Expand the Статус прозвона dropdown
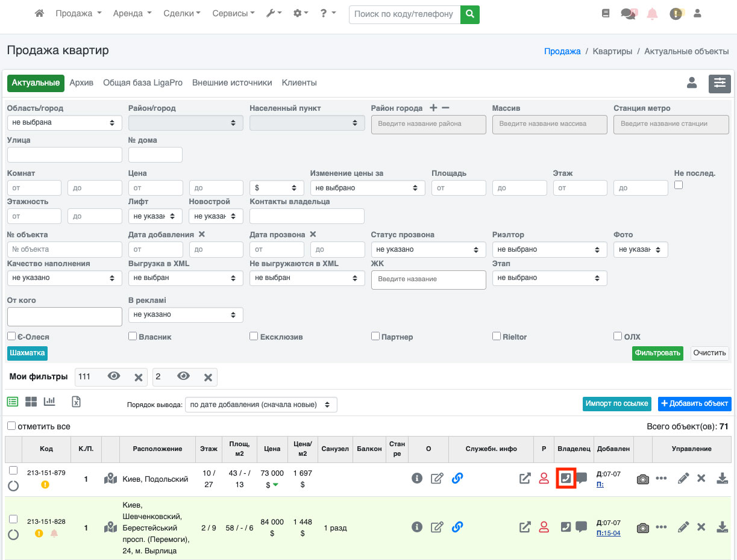This screenshot has width=737, height=560. pyautogui.click(x=428, y=249)
